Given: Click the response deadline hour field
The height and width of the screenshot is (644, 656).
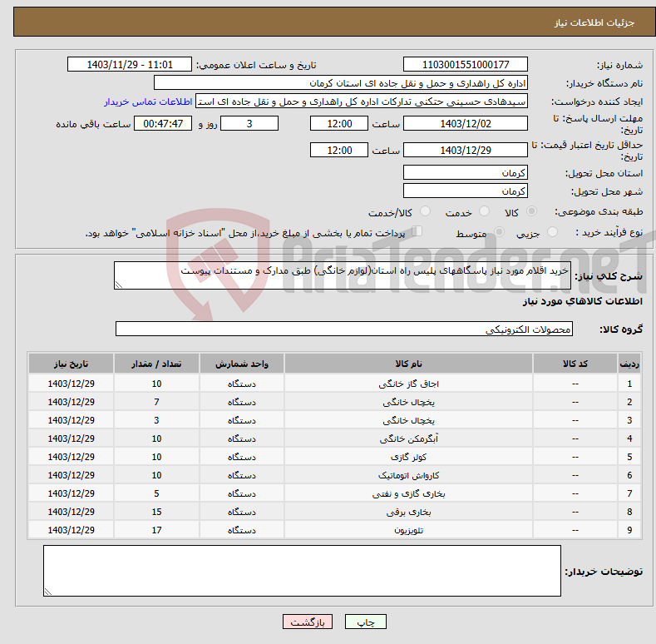Looking at the screenshot, I should [339, 123].
